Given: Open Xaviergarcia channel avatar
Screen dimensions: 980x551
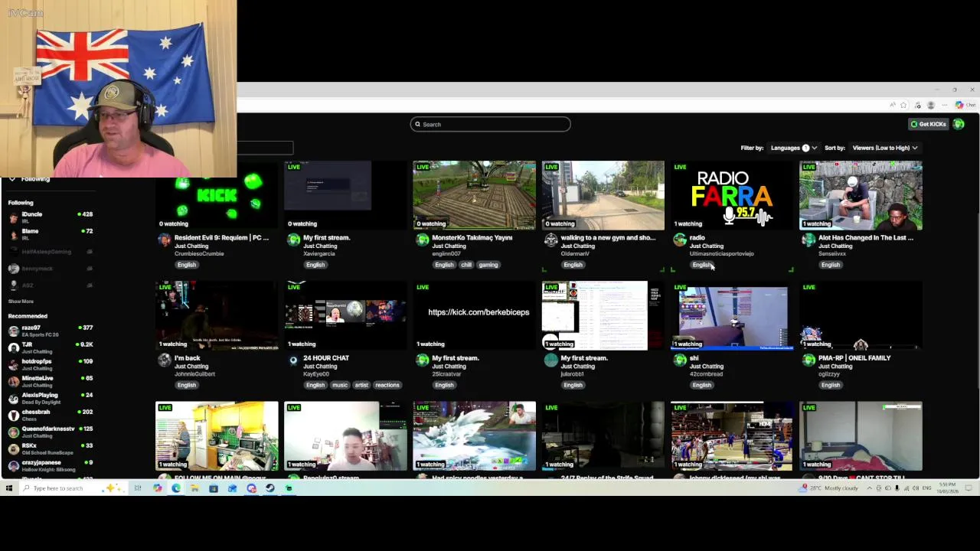Looking at the screenshot, I should 293,240.
